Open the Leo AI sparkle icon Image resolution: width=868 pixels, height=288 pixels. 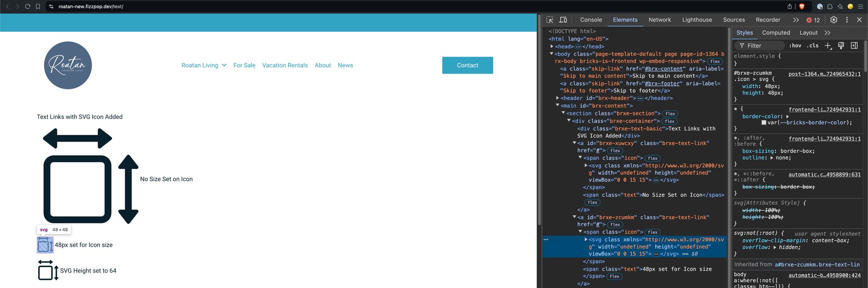coord(840,6)
